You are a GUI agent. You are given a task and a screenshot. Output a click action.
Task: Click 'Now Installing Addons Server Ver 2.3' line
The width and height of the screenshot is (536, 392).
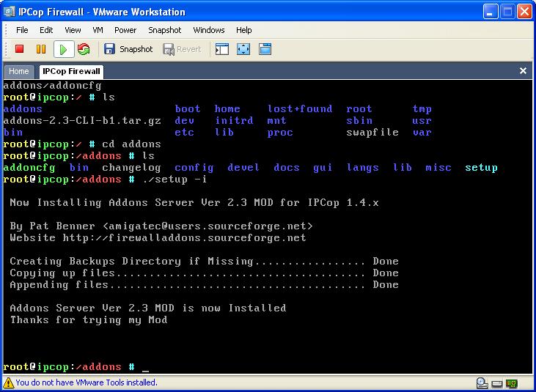coord(194,203)
